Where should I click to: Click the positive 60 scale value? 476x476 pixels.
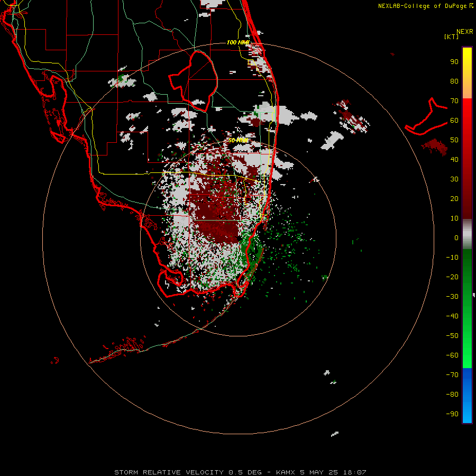pyautogui.click(x=454, y=120)
